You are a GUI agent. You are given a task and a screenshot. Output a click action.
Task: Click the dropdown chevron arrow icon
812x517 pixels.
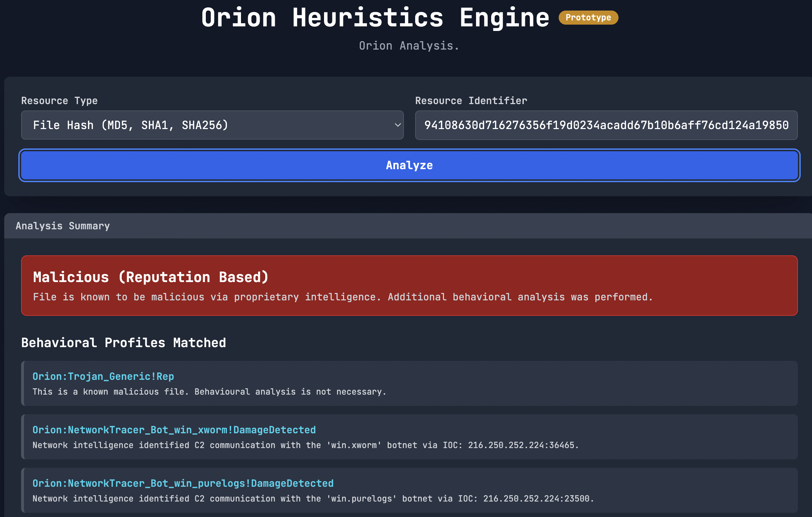[x=398, y=125]
